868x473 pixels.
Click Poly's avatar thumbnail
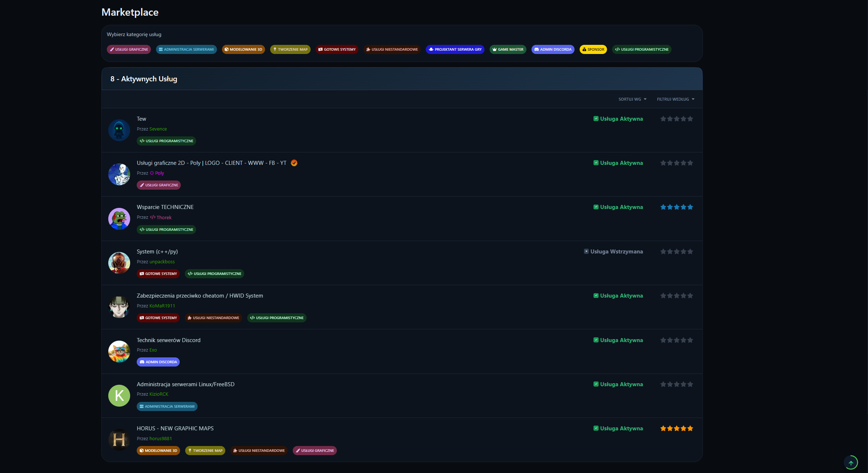click(119, 174)
